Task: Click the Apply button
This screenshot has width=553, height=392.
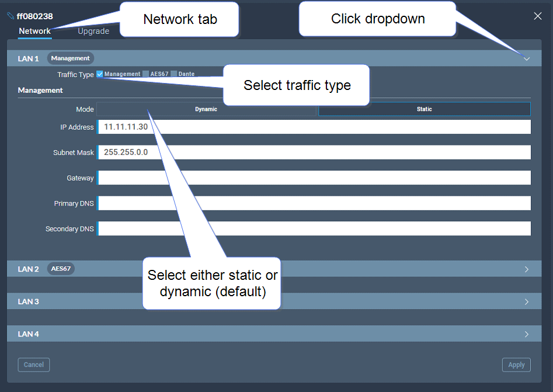Action: (516, 365)
